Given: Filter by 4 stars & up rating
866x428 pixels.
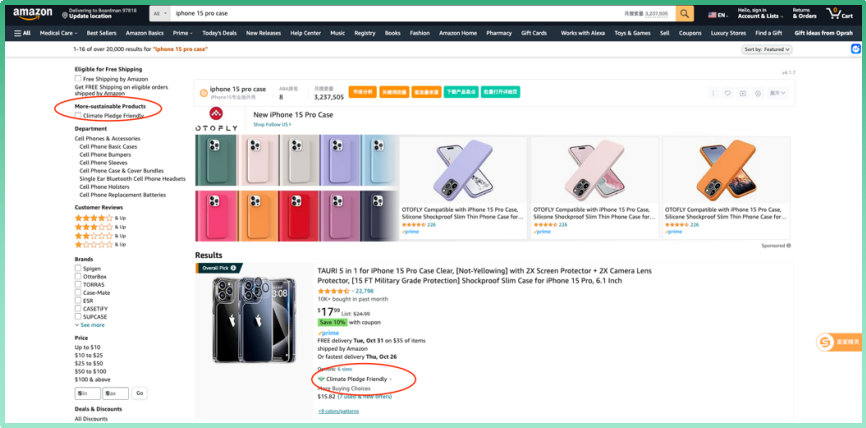Looking at the screenshot, I should (99, 218).
